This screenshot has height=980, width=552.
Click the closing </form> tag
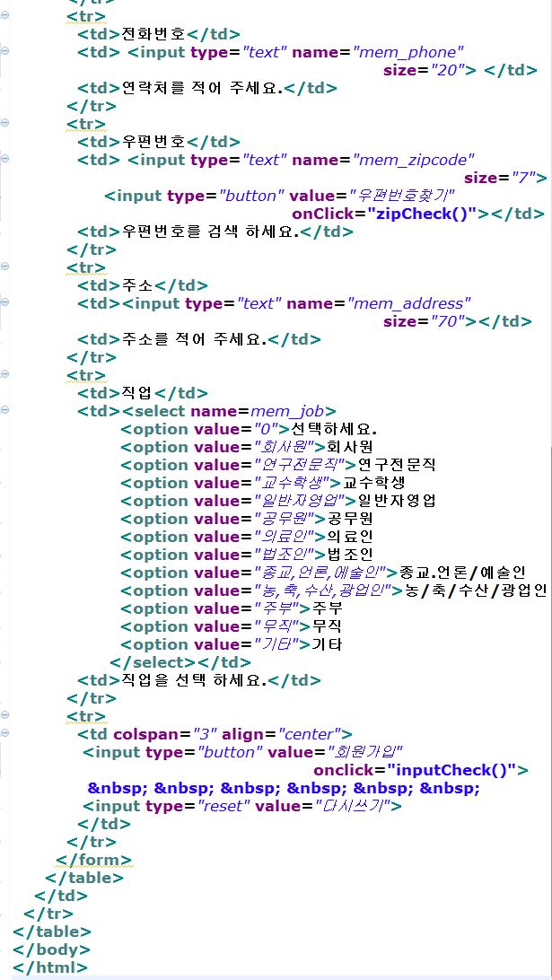point(94,860)
